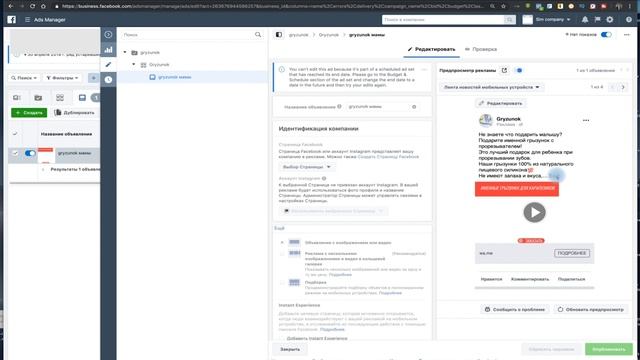This screenshot has height=360, width=640.
Task: Click the ad name input field
Action: (x=383, y=107)
